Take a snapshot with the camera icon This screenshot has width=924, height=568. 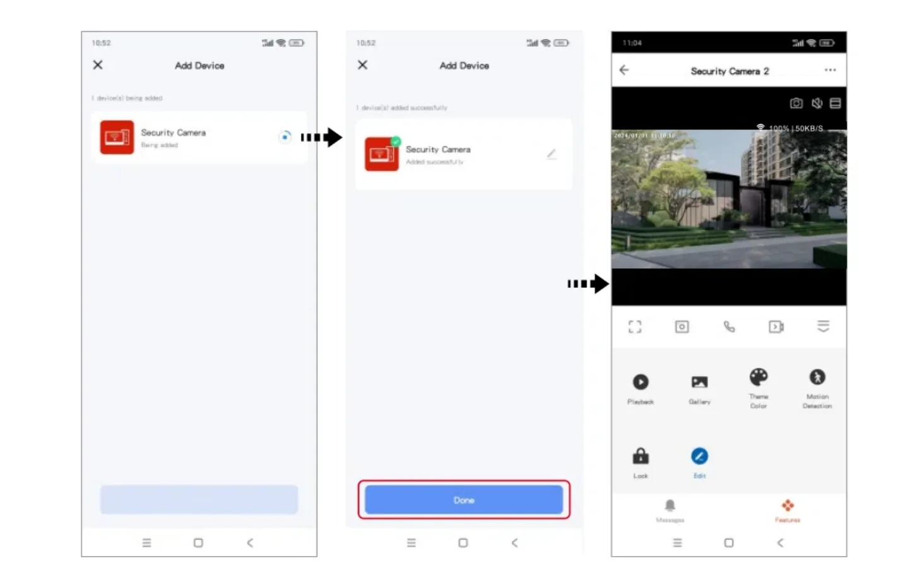coord(797,103)
